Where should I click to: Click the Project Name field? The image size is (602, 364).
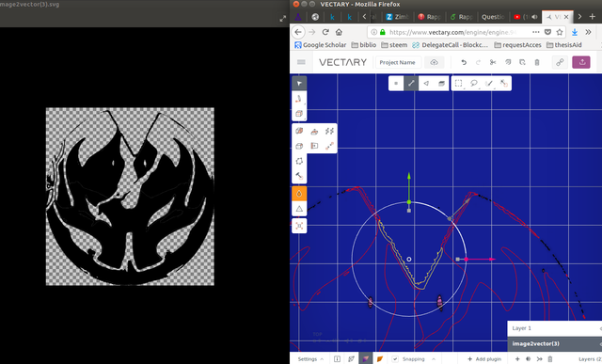398,62
